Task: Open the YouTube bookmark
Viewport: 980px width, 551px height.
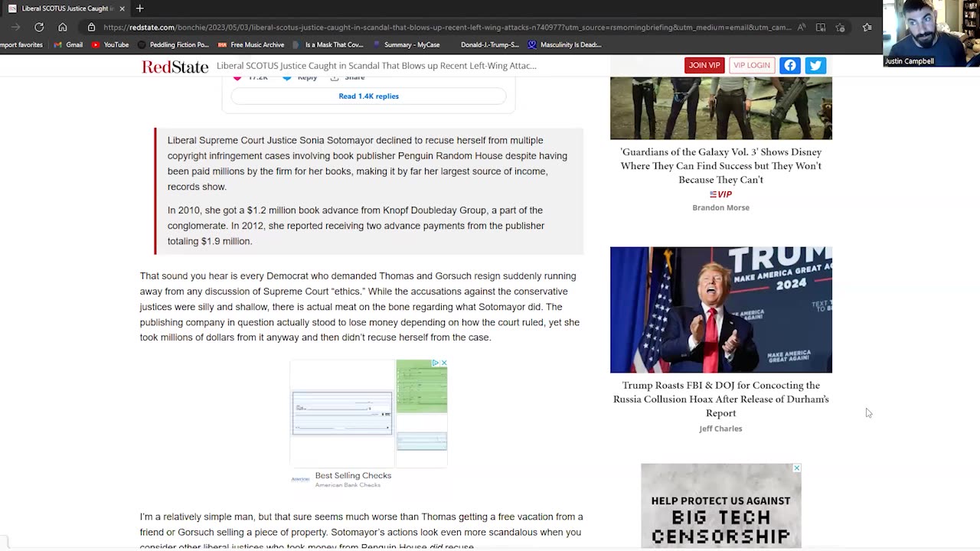Action: 110,44
